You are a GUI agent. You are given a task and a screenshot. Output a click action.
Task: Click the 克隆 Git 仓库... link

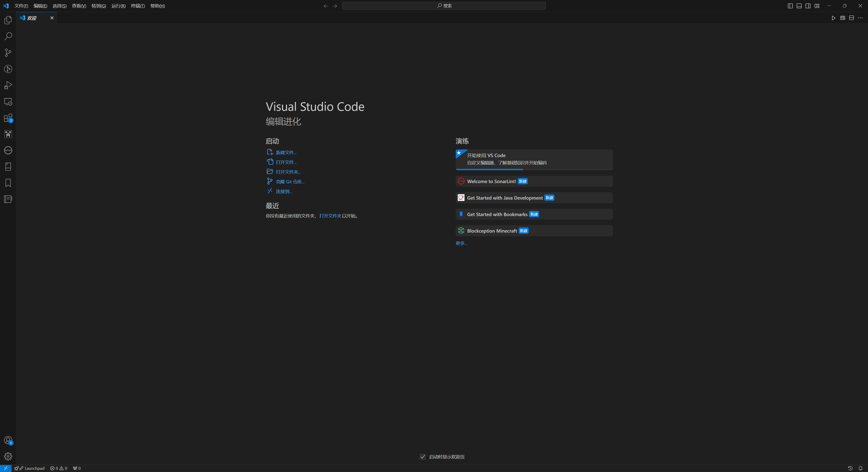290,182
